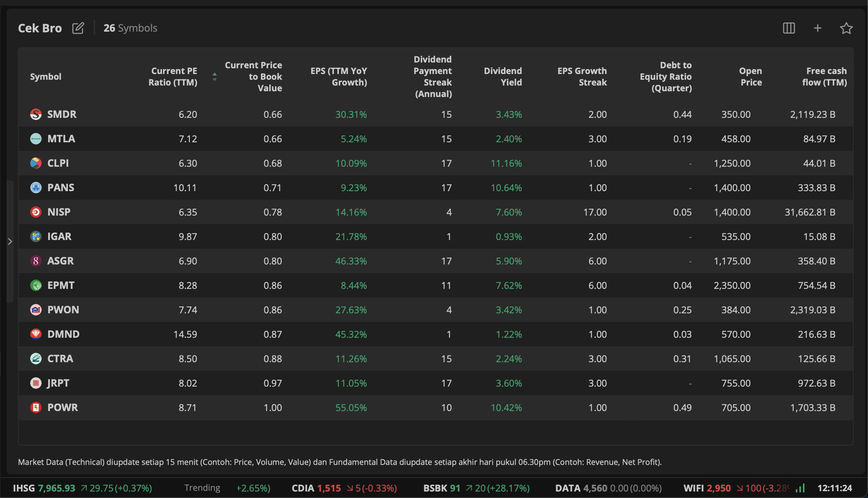Click the EPMT company logo
Viewport: 868px width, 498px height.
36,285
